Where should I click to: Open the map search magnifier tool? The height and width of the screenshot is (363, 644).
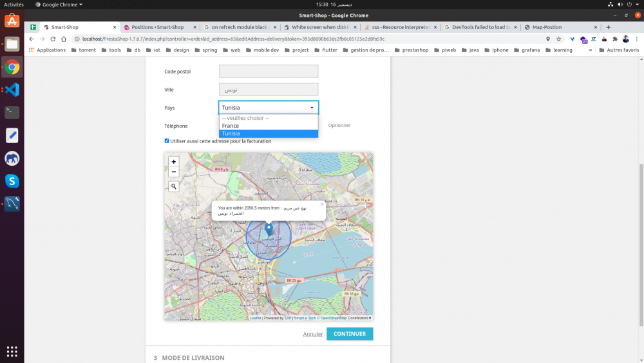pyautogui.click(x=173, y=186)
